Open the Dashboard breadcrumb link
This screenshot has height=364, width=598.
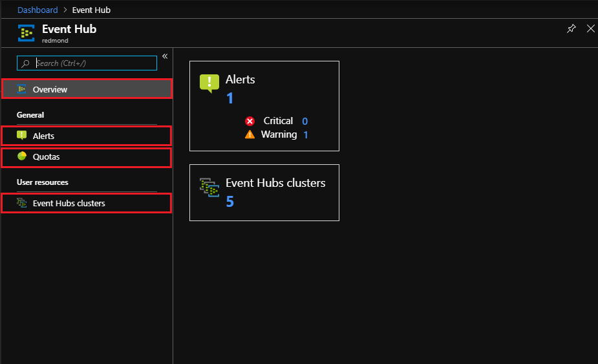(37, 10)
